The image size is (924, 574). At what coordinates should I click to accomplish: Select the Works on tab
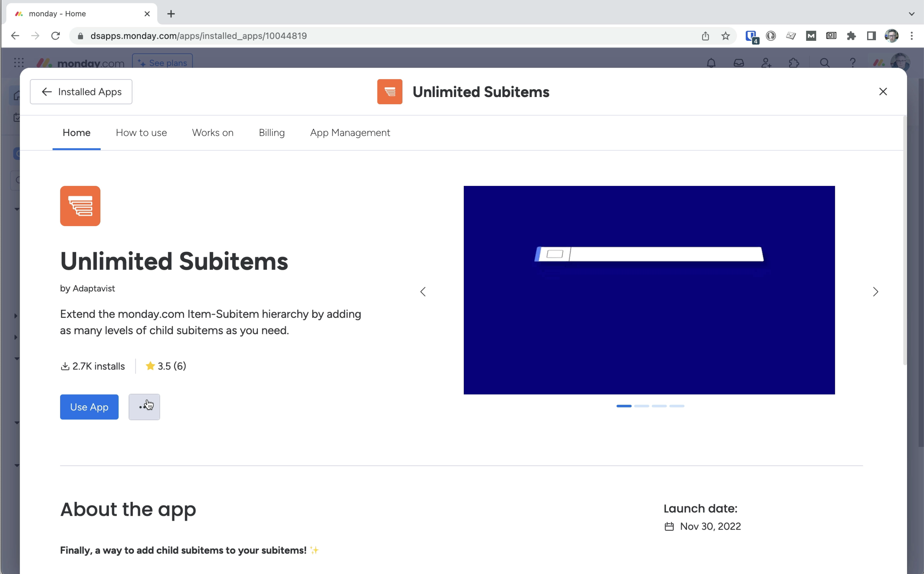pos(212,132)
